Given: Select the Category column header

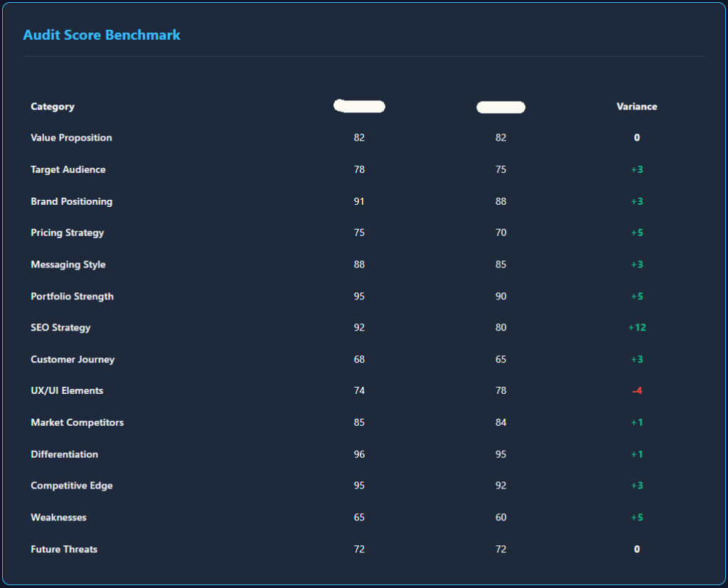Looking at the screenshot, I should click(x=53, y=106).
